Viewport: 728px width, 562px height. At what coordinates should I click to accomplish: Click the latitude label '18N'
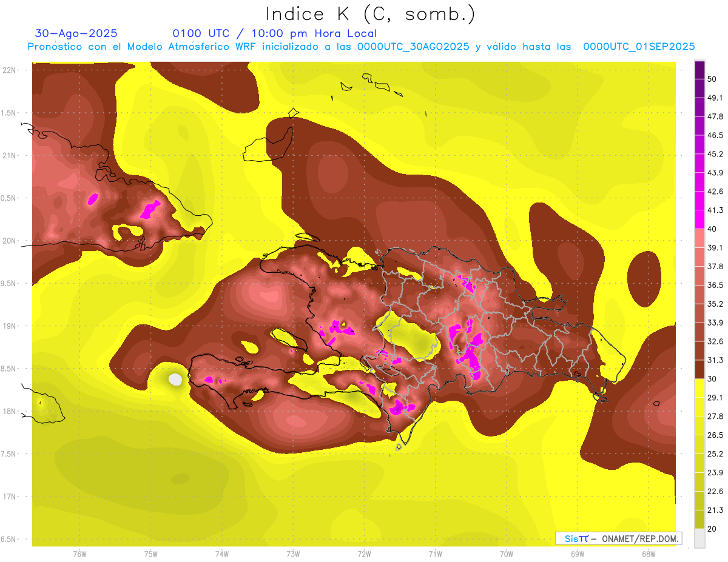pyautogui.click(x=9, y=411)
